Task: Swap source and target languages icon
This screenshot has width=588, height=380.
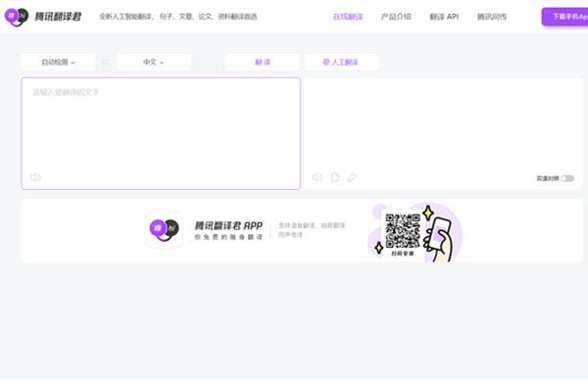Action: 106,62
